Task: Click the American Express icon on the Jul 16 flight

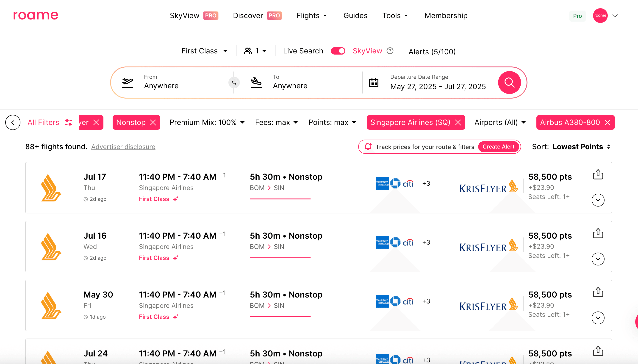Action: click(382, 242)
